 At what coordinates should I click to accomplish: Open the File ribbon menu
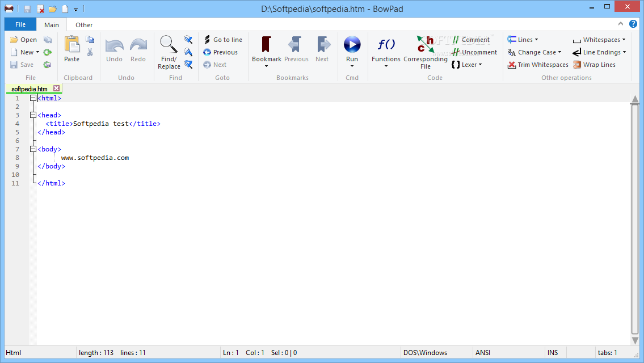pyautogui.click(x=20, y=24)
